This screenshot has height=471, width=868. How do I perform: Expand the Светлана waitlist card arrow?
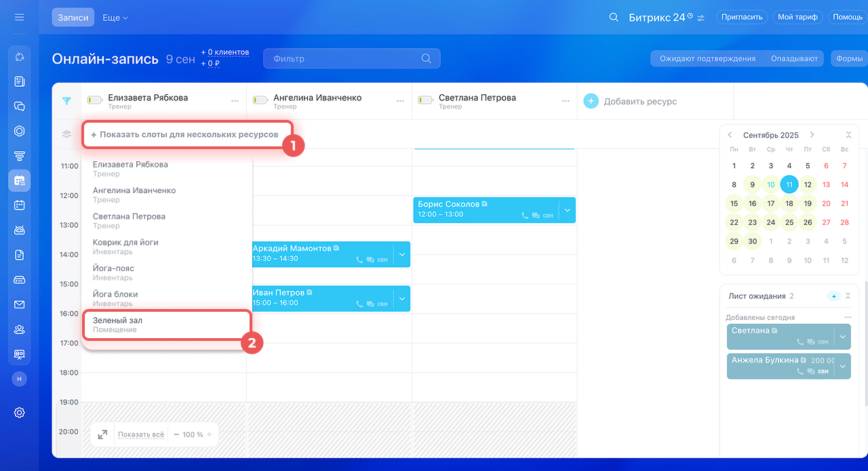coord(843,337)
